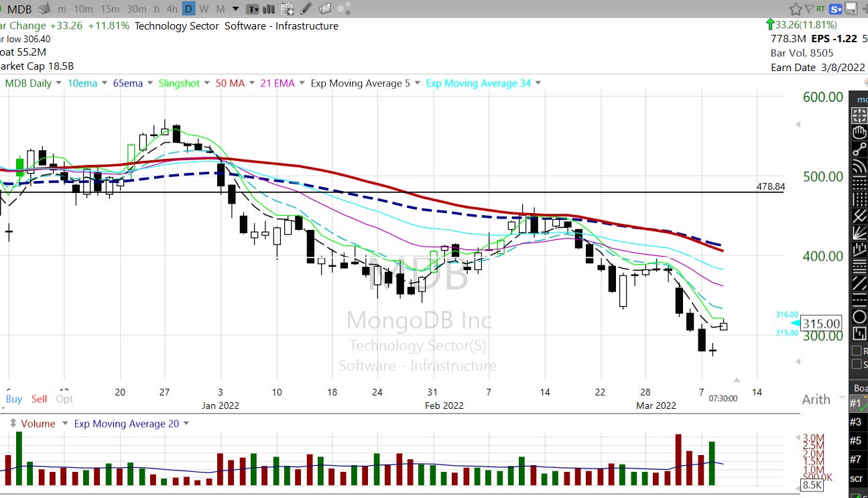The image size is (868, 498).
Task: Select the circle drawing tool
Action: click(x=859, y=316)
